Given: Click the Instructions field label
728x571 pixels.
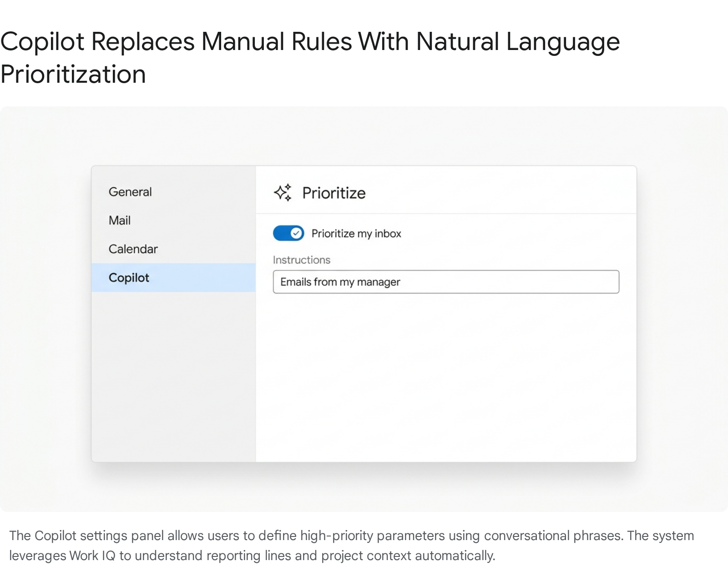Looking at the screenshot, I should click(301, 260).
